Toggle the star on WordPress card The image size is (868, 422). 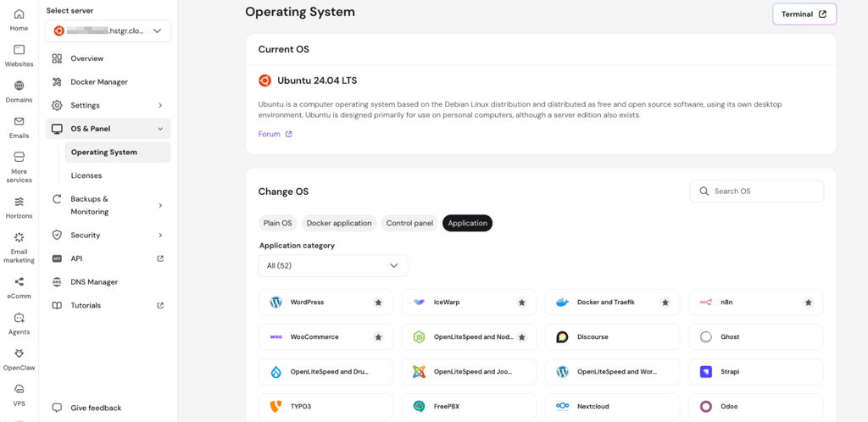378,303
